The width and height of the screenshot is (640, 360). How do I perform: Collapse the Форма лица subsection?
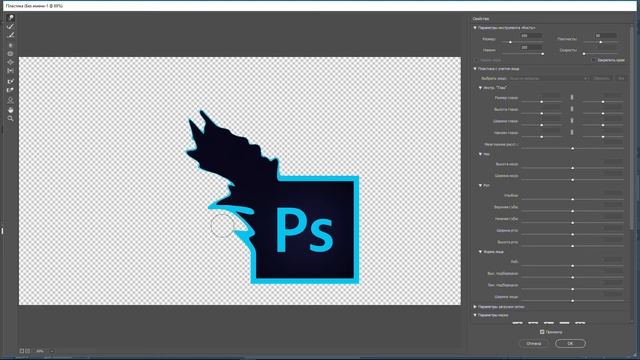point(480,252)
